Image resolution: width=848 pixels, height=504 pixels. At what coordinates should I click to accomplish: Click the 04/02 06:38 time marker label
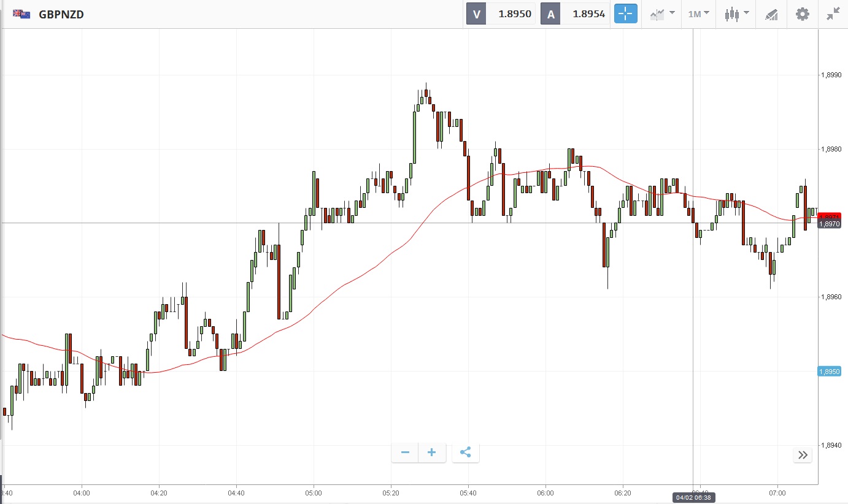point(693,497)
